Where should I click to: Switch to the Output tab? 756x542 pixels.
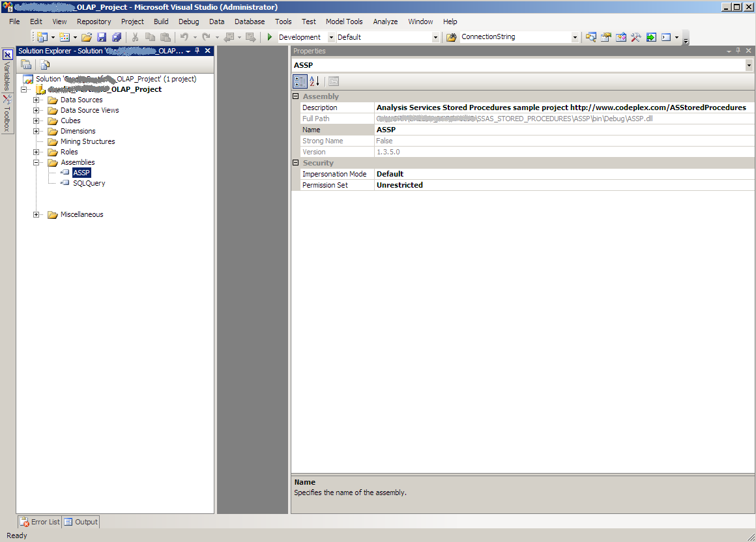point(81,522)
